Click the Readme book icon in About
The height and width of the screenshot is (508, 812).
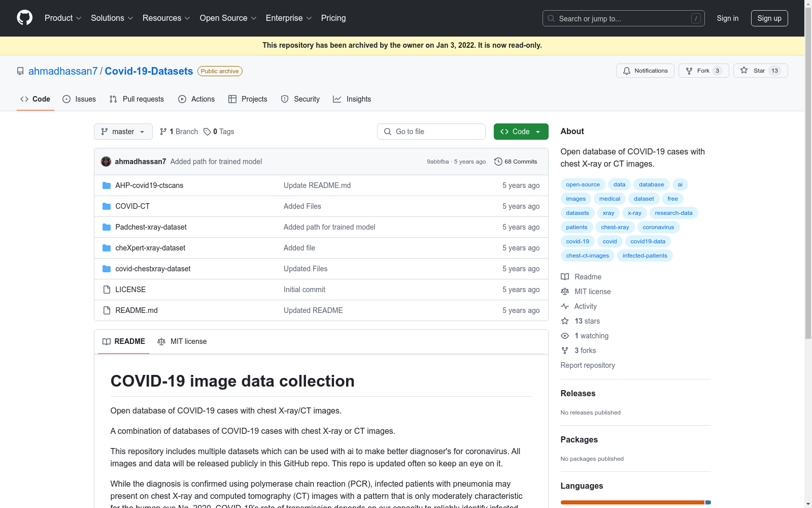click(x=565, y=277)
